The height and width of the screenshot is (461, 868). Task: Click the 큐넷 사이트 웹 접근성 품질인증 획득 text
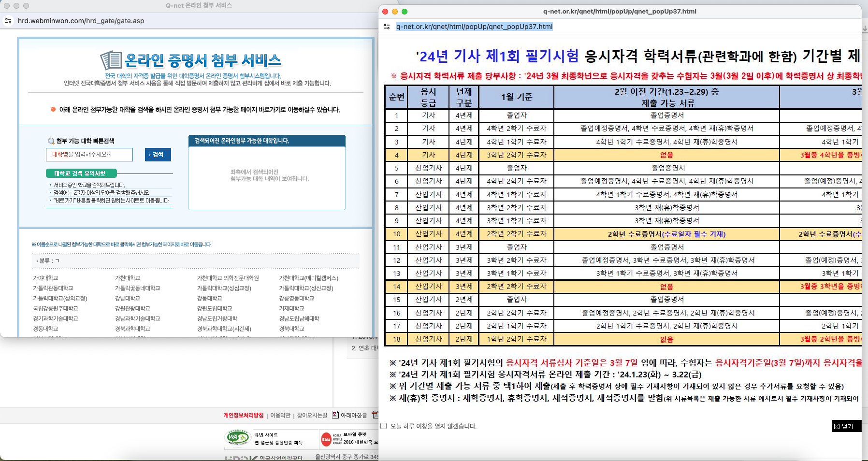(278, 438)
